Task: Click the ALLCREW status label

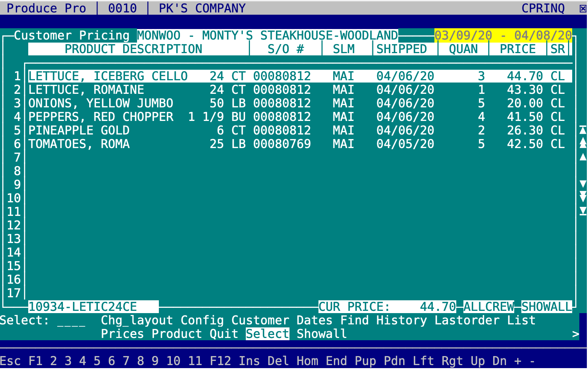Action: click(489, 307)
